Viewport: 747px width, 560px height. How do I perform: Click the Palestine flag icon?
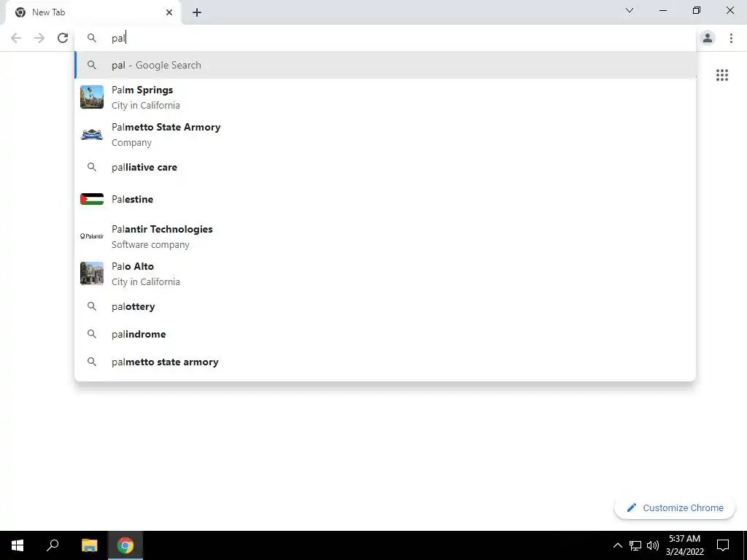(x=92, y=199)
